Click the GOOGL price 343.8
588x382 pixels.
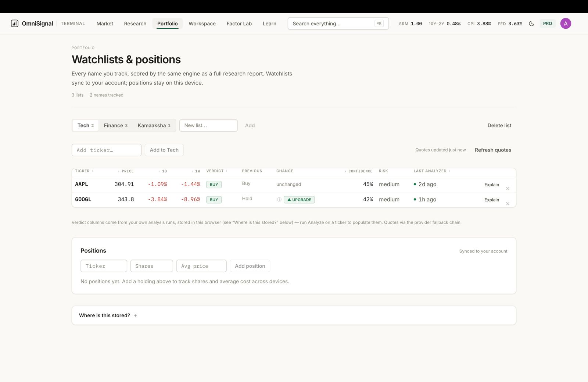click(x=126, y=199)
